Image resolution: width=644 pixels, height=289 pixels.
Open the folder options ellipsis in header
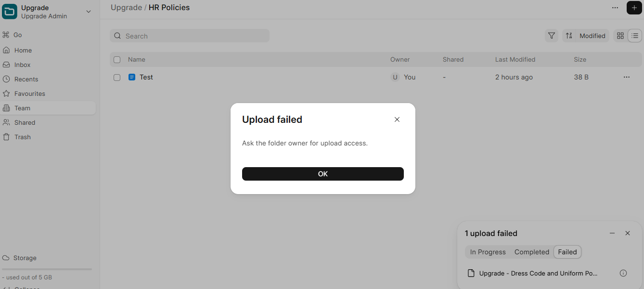615,8
